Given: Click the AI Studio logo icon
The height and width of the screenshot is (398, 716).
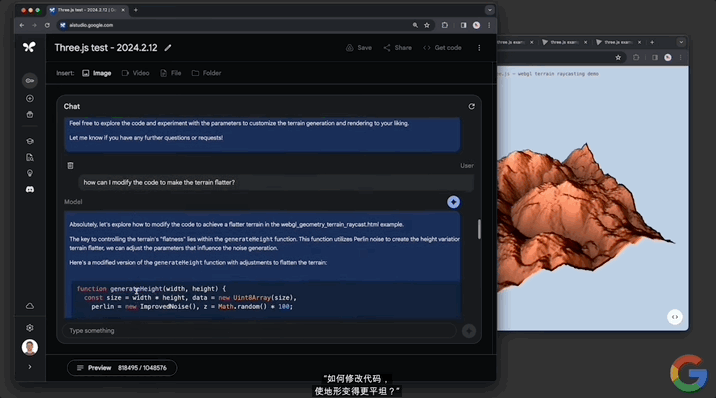Looking at the screenshot, I should 29,47.
